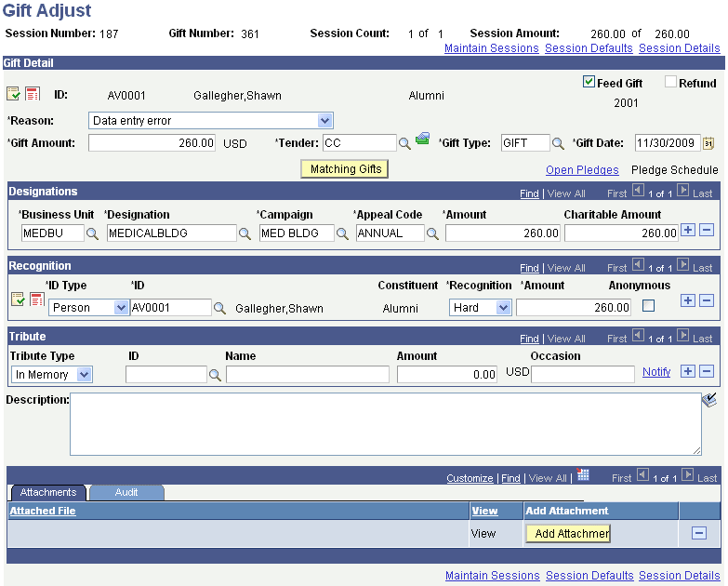Check the Refund checkbox
The width and height of the screenshot is (728, 586).
point(670,82)
